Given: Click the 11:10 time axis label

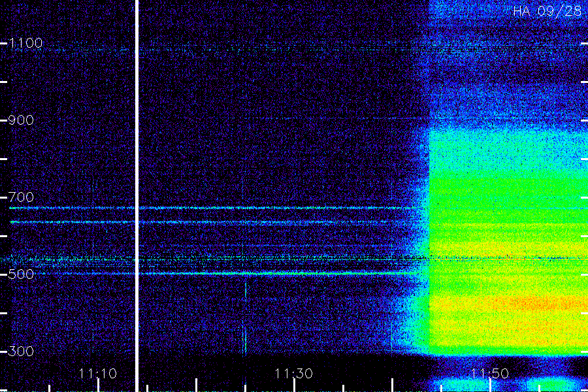Looking at the screenshot, I should [98, 374].
